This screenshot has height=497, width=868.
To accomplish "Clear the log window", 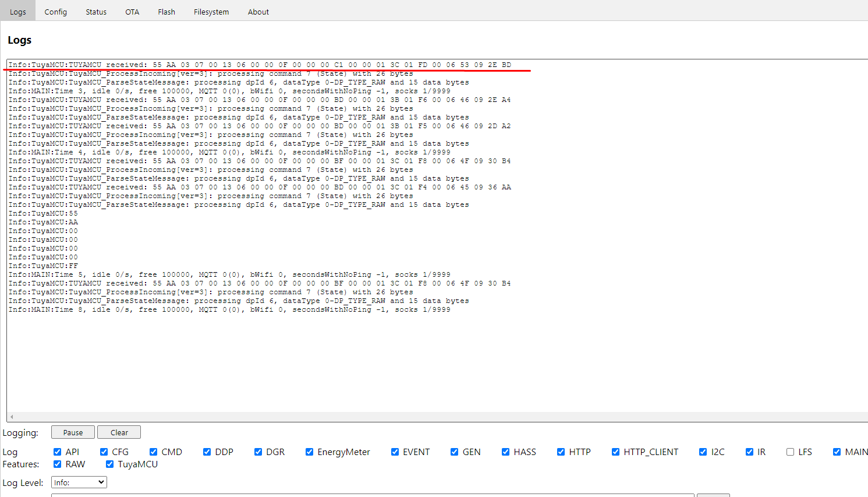I will 119,432.
